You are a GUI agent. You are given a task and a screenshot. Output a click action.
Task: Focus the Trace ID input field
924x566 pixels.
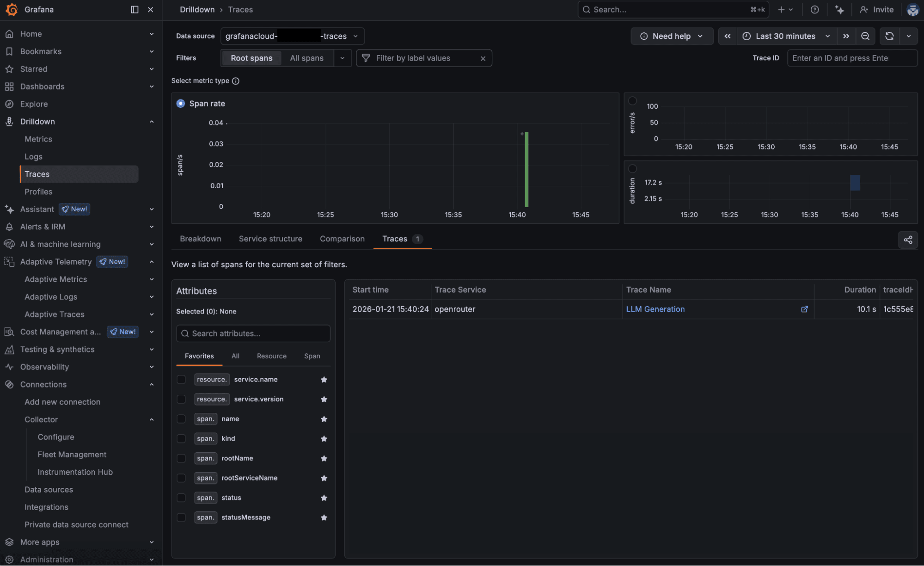pyautogui.click(x=852, y=58)
